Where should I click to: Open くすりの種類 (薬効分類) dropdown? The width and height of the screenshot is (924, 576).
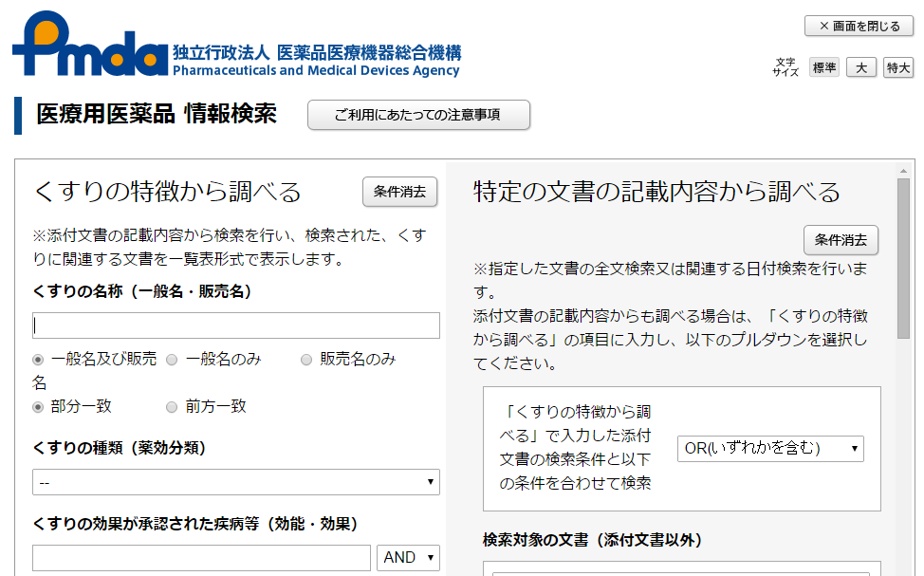236,482
